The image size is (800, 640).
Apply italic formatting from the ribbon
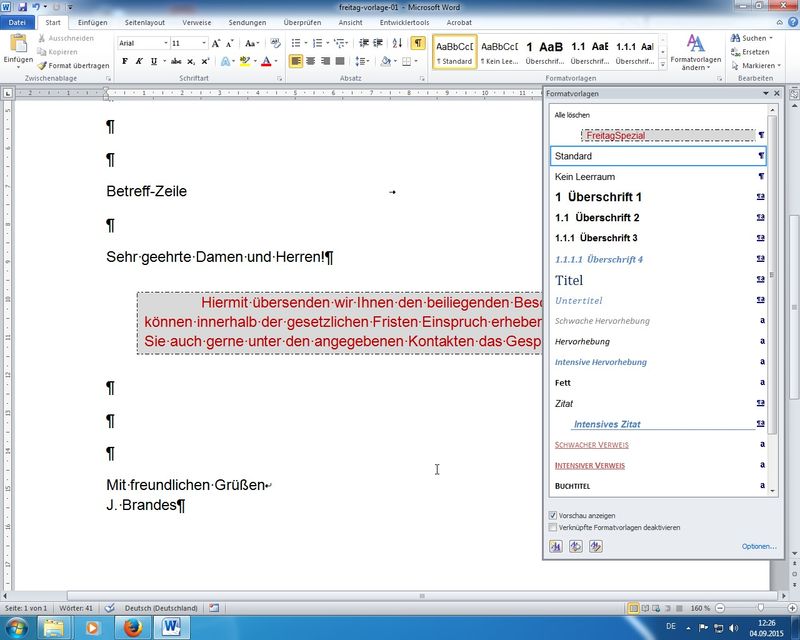pyautogui.click(x=139, y=61)
